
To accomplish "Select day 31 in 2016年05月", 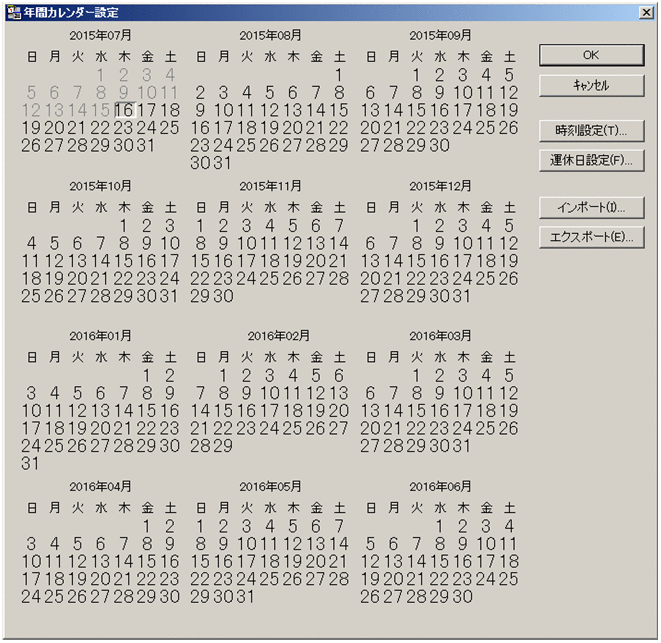I will pyautogui.click(x=246, y=597).
